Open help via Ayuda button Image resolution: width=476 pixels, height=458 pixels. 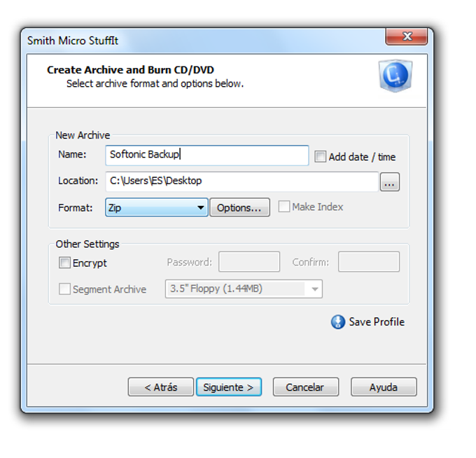tap(384, 387)
